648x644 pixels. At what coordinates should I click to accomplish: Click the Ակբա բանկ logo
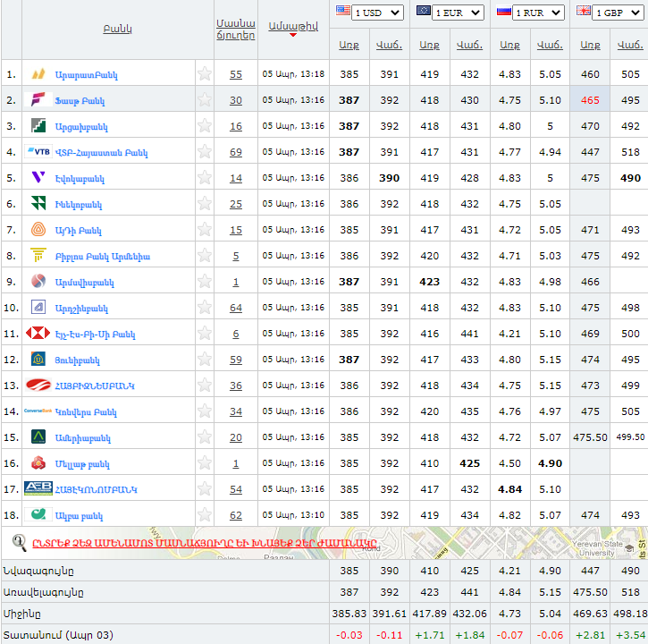point(38,514)
